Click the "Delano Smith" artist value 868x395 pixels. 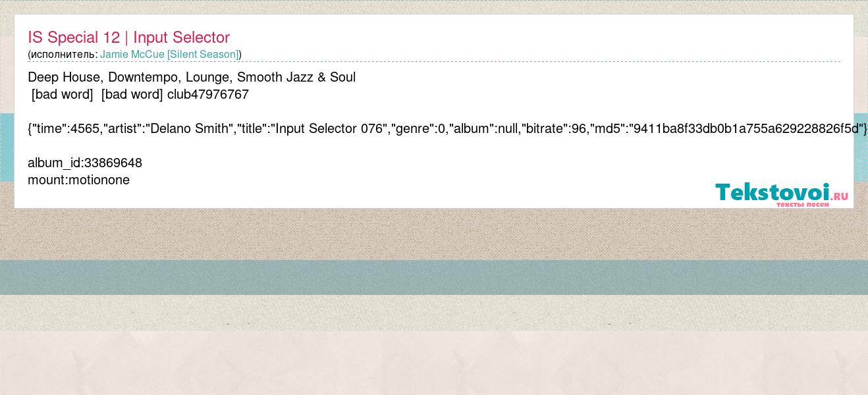(x=190, y=128)
